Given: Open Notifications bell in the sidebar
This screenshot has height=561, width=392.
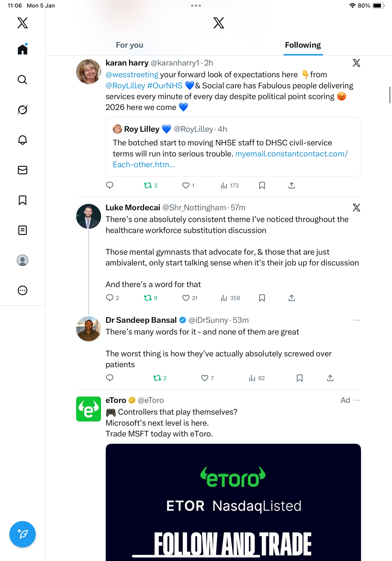Looking at the screenshot, I should (23, 140).
